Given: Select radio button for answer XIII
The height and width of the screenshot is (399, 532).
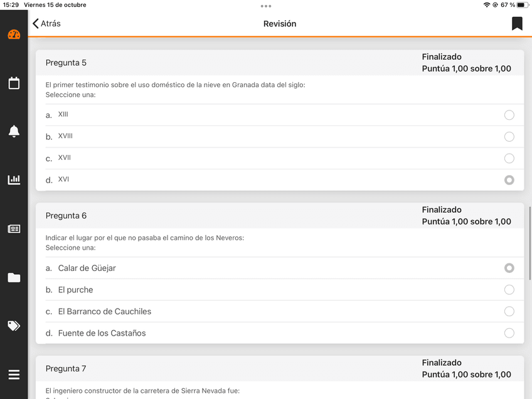Looking at the screenshot, I should pos(509,115).
